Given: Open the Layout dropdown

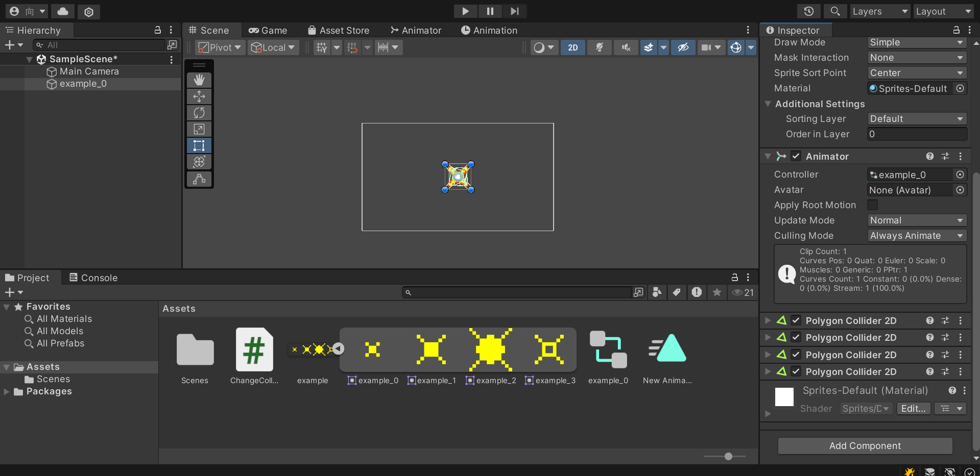Looking at the screenshot, I should tap(943, 11).
